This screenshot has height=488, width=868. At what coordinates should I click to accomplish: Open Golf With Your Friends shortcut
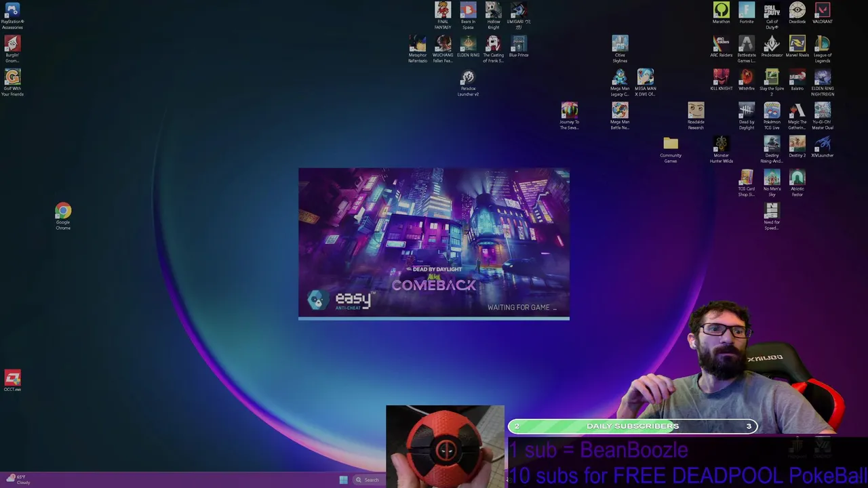[x=12, y=83]
